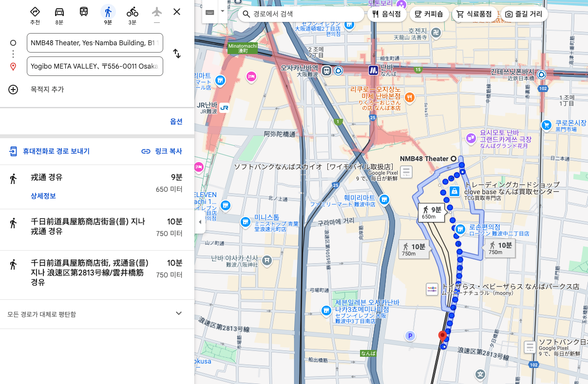Click the JR난바 station icon
Viewport: 588px width, 384px height.
[x=224, y=108]
